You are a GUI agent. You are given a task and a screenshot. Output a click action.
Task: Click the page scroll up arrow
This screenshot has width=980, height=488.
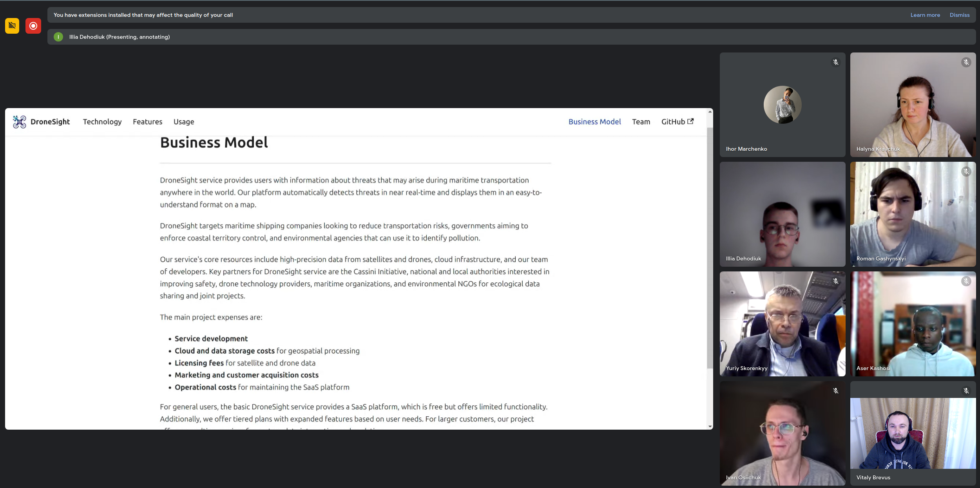pos(710,112)
